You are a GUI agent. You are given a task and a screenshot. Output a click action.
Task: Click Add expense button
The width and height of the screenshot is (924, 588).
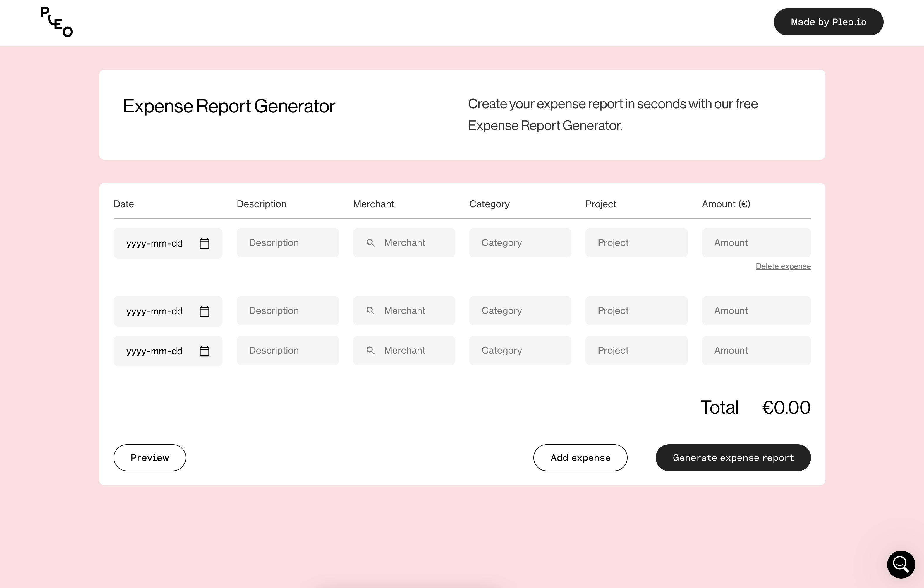tap(580, 458)
